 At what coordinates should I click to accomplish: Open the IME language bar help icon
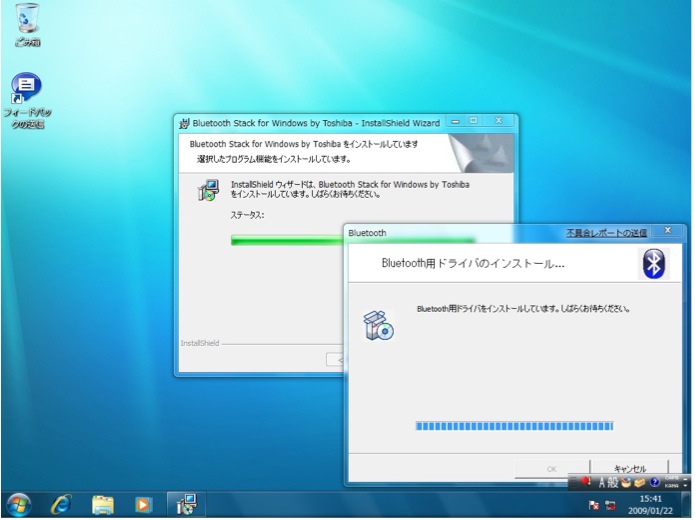(654, 482)
